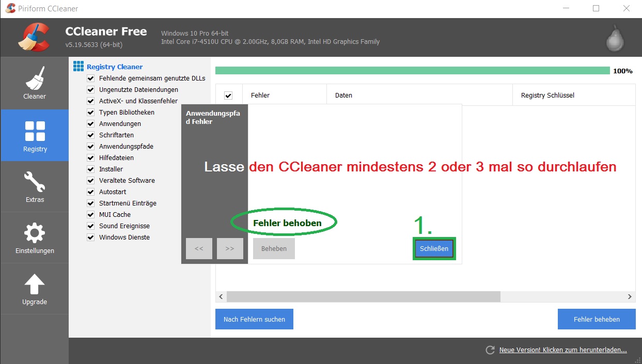The image size is (642, 364).
Task: Click the v5.19.5633 version text
Action: [x=94, y=45]
